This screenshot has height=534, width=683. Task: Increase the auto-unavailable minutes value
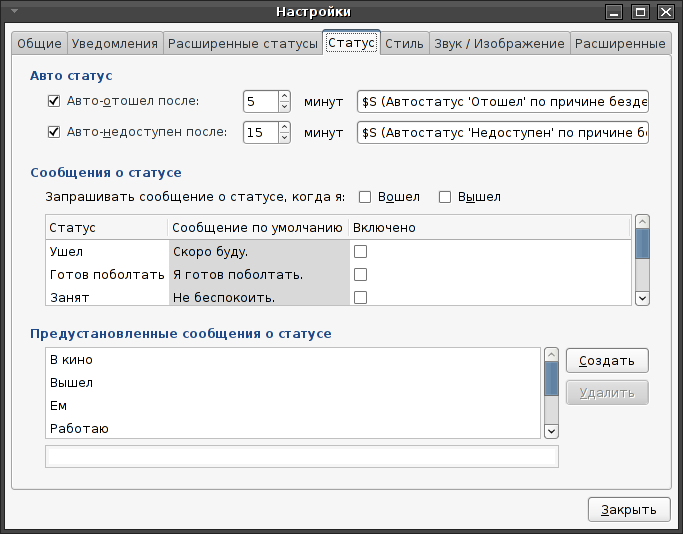pyautogui.click(x=284, y=127)
